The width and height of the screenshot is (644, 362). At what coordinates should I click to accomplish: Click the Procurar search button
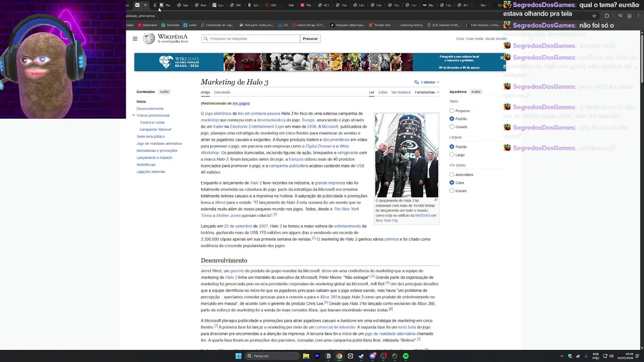click(310, 39)
